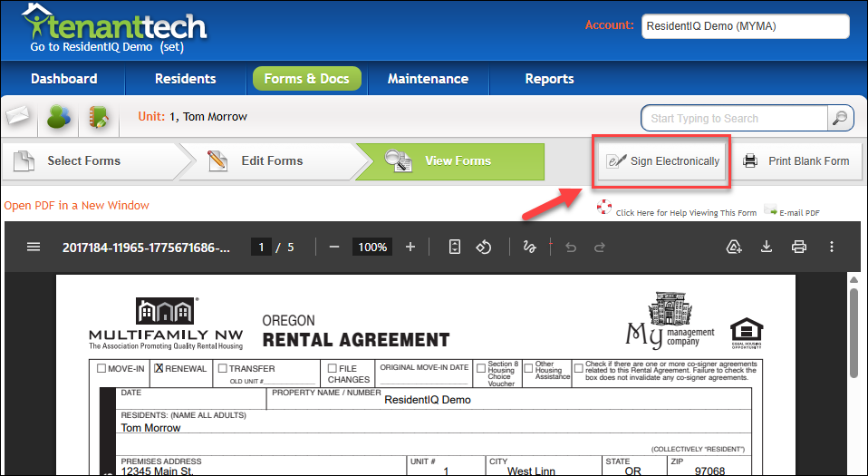Open the notebook with pencil icon
Image resolution: width=868 pixels, height=476 pixels.
point(99,117)
